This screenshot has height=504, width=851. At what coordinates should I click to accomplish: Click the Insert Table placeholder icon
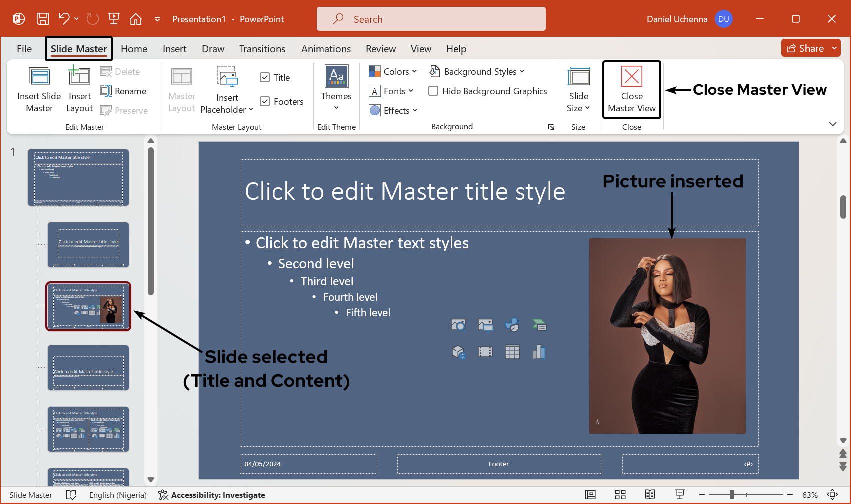pyautogui.click(x=512, y=352)
